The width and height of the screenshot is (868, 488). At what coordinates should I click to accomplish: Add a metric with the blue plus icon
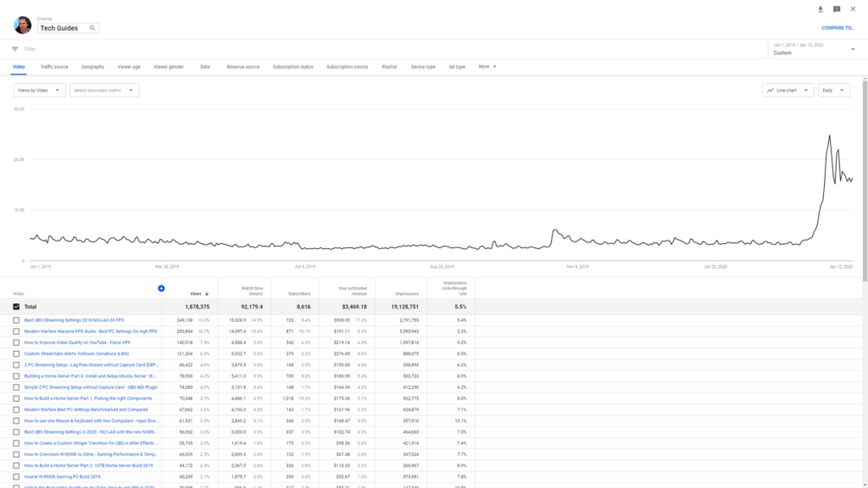click(161, 288)
